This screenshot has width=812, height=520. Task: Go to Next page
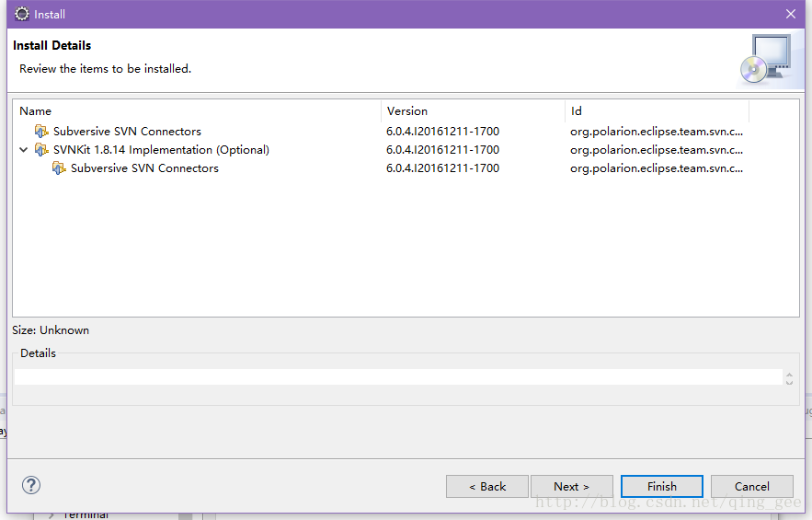[x=572, y=486]
